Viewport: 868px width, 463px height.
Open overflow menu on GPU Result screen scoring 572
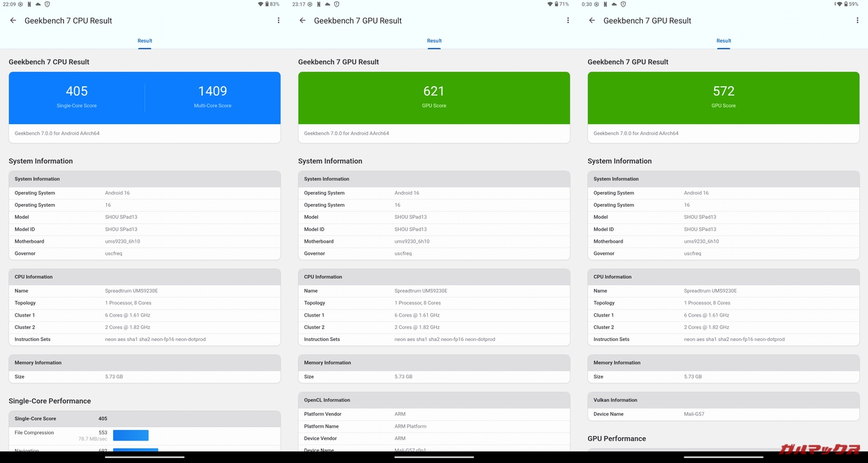858,20
